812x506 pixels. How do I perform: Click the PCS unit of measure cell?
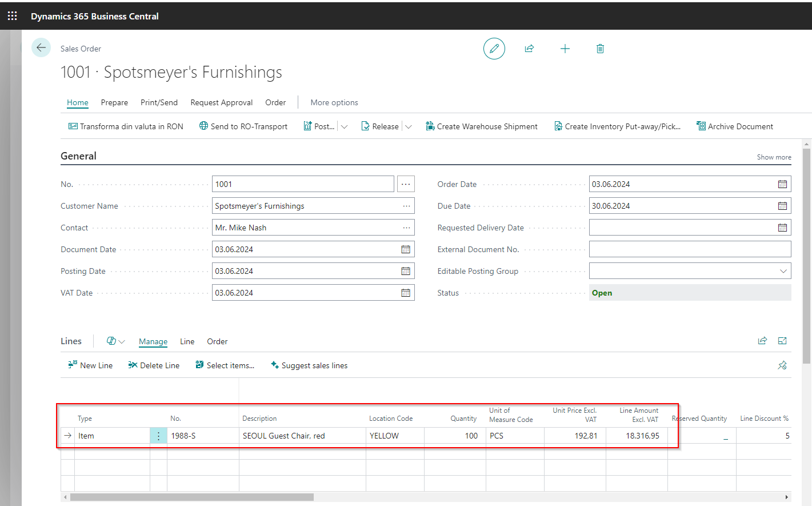[x=515, y=436]
